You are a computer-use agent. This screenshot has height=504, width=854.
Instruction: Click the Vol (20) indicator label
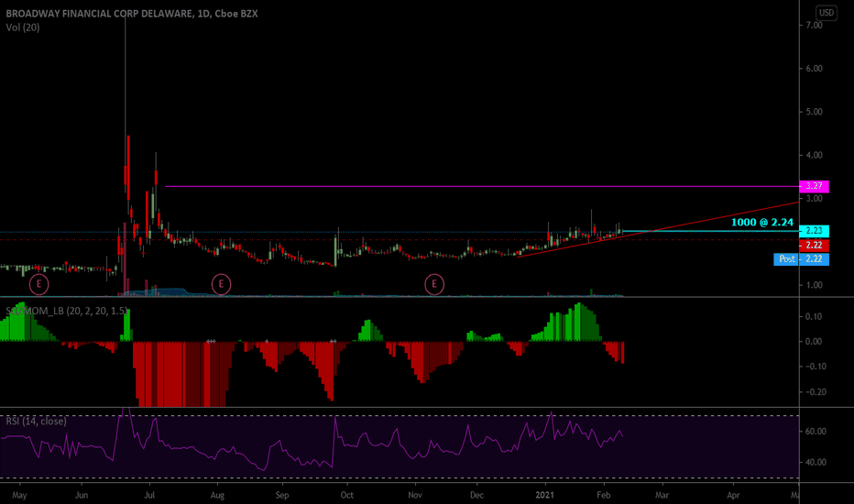(x=23, y=27)
